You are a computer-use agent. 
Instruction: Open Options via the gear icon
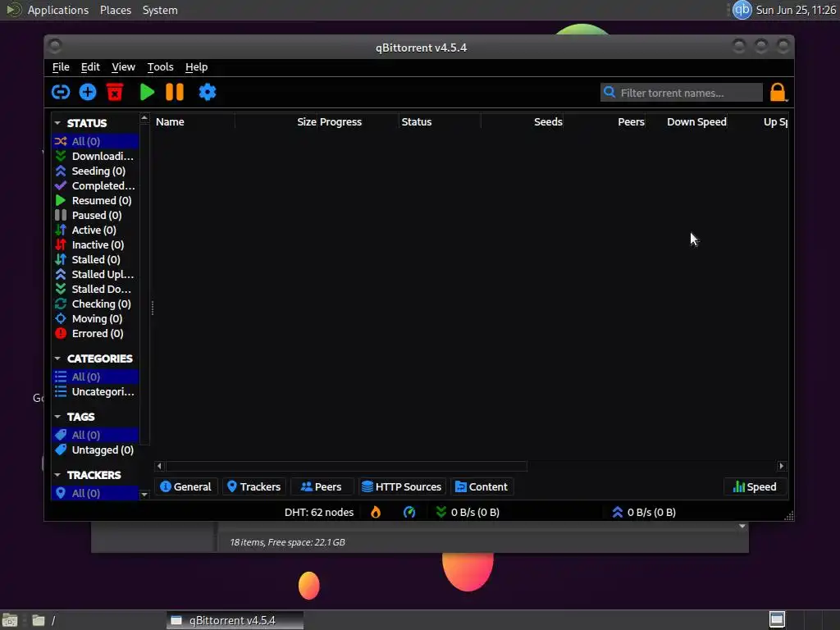tap(208, 92)
